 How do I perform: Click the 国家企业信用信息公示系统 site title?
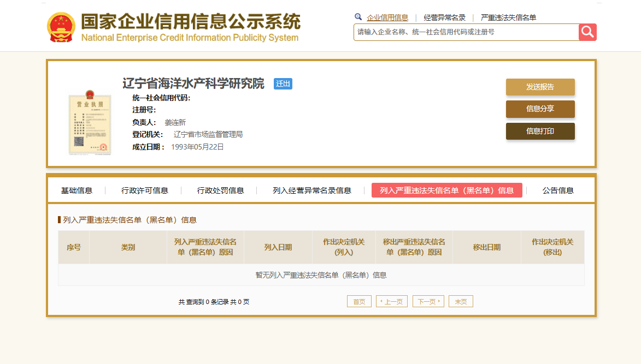pyautogui.click(x=191, y=22)
